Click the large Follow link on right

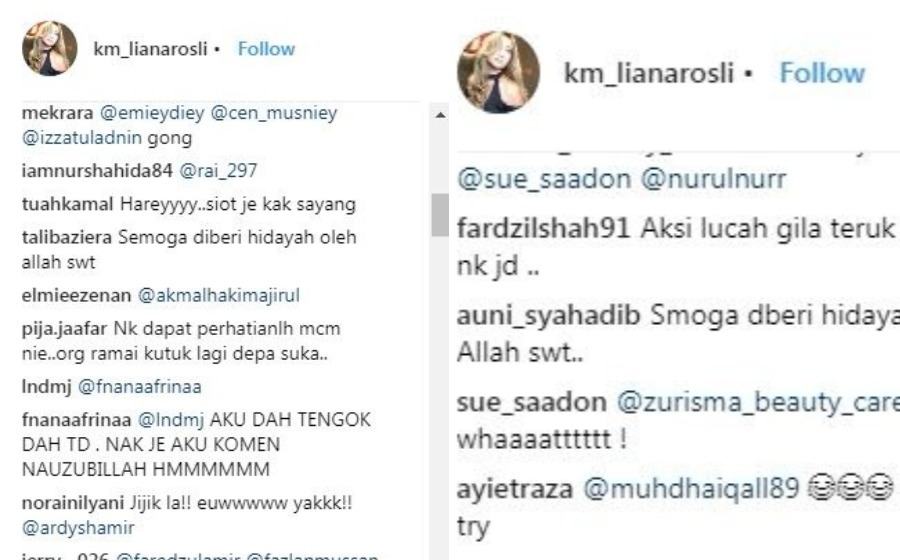[x=822, y=73]
